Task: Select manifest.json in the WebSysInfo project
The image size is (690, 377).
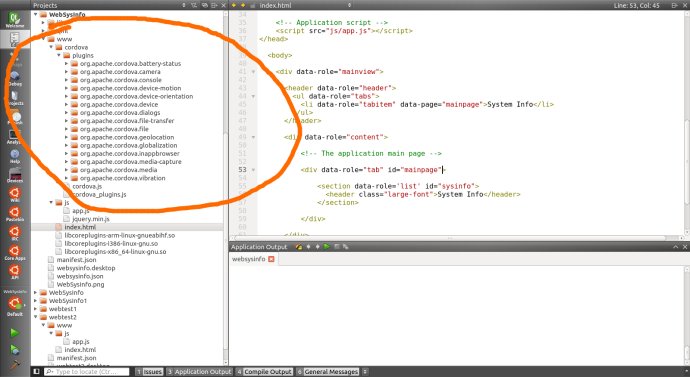Action: (76, 260)
